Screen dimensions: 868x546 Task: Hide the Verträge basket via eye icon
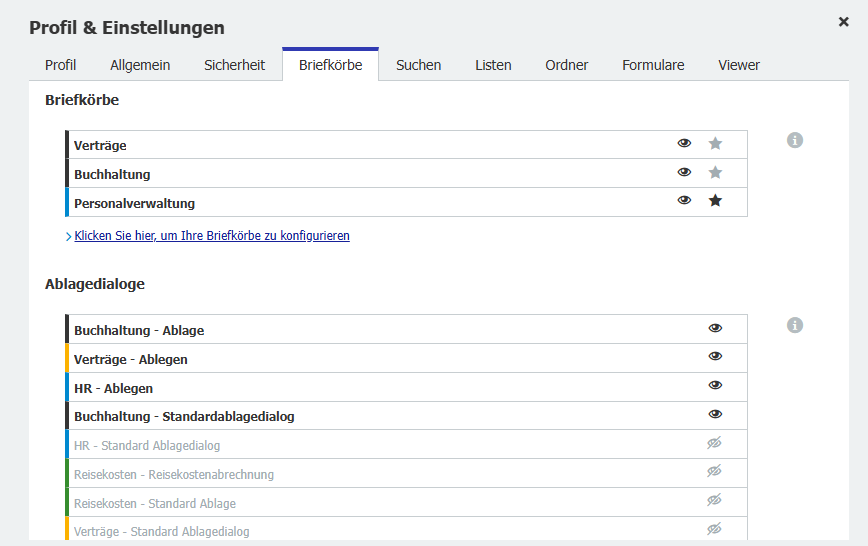[x=684, y=144]
